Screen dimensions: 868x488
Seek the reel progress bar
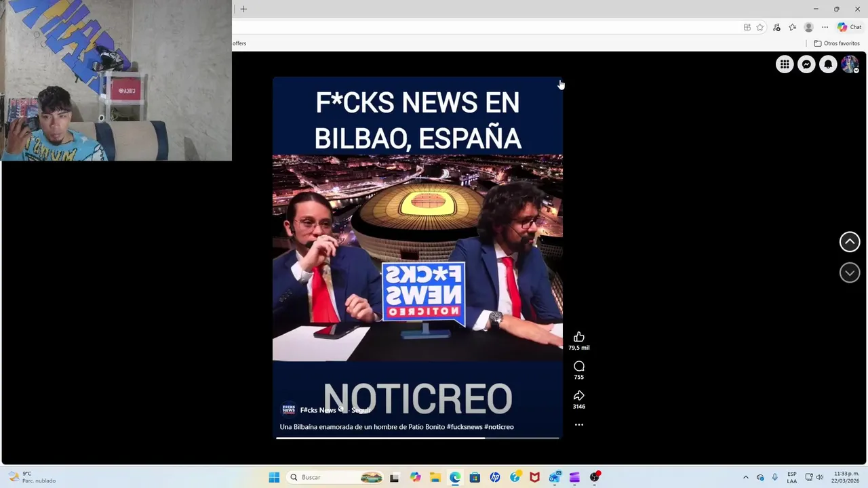(x=418, y=438)
